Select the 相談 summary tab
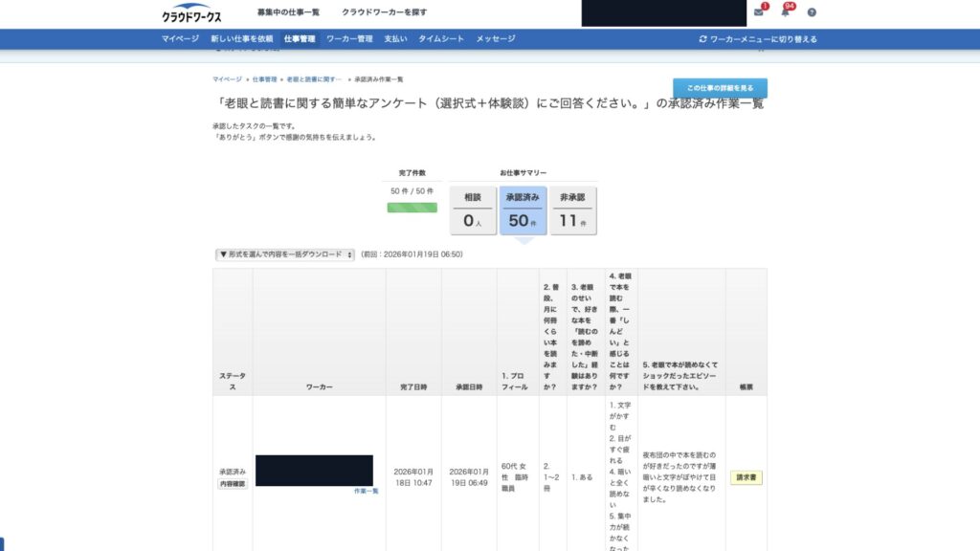 click(473, 210)
